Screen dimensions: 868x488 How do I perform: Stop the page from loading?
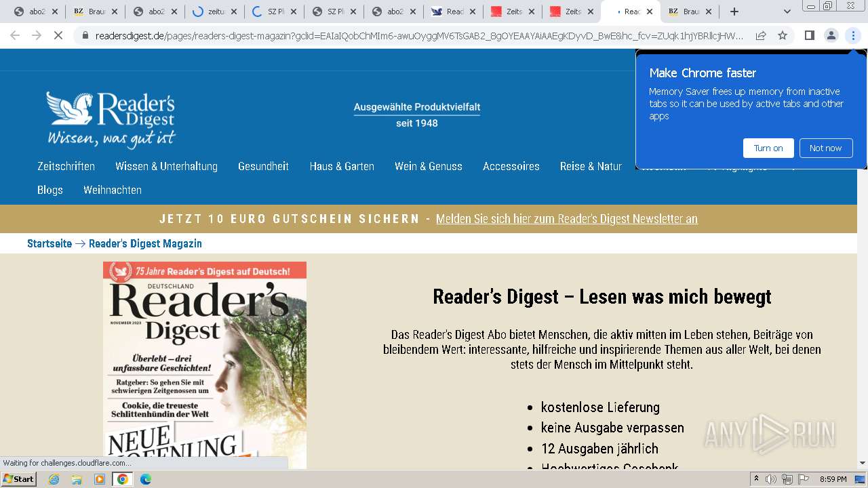point(58,35)
